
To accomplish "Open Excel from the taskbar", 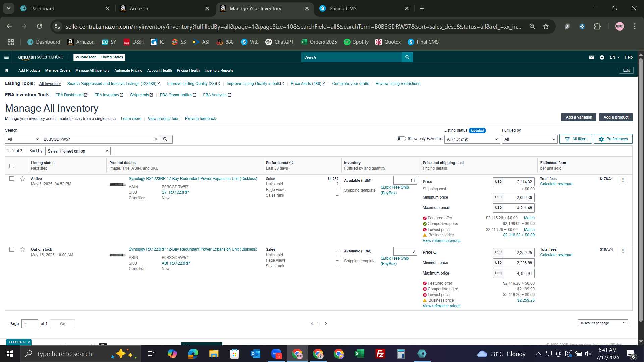I will pyautogui.click(x=359, y=354).
